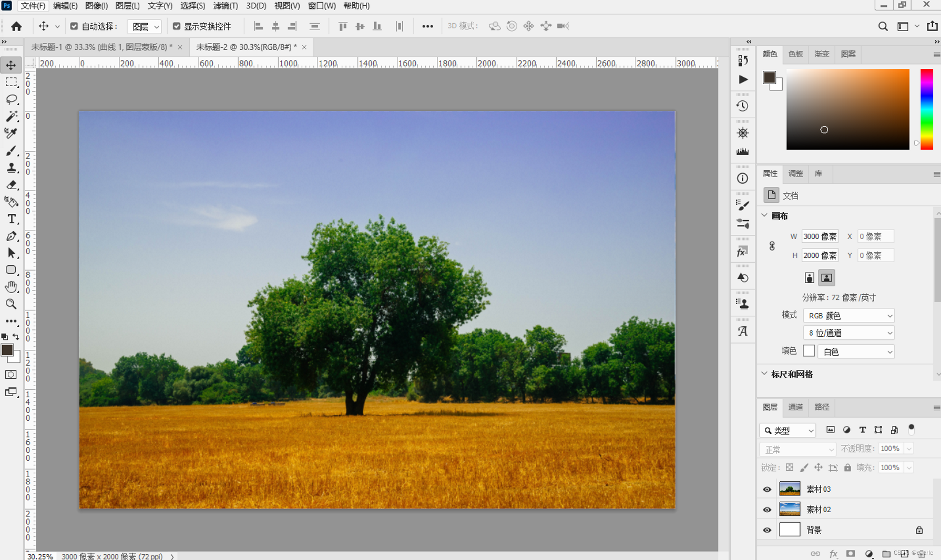Click the canvas fill color swatch
This screenshot has height=560, width=941.
pyautogui.click(x=809, y=351)
